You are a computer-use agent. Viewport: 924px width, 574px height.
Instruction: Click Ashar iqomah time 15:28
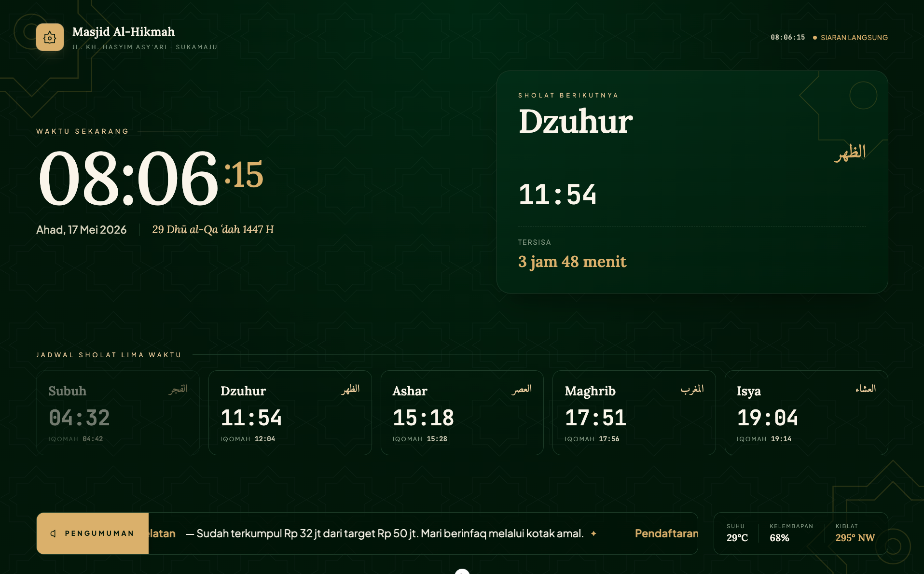click(437, 439)
